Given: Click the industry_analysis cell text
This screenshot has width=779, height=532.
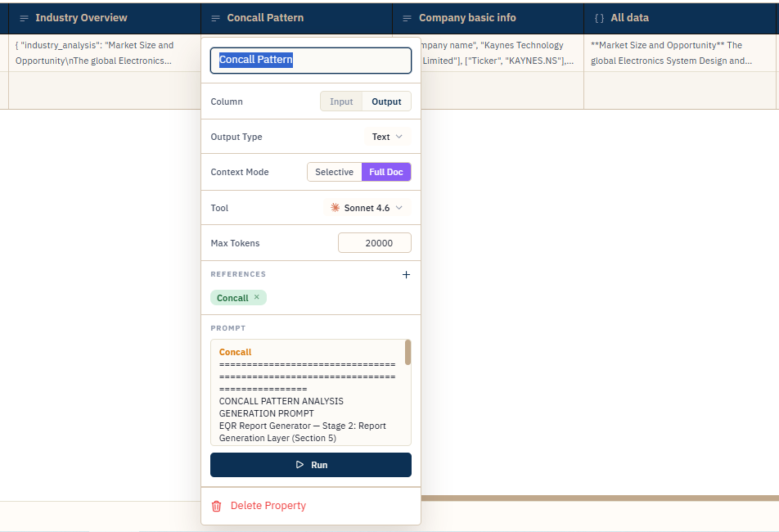Looking at the screenshot, I should (x=94, y=52).
